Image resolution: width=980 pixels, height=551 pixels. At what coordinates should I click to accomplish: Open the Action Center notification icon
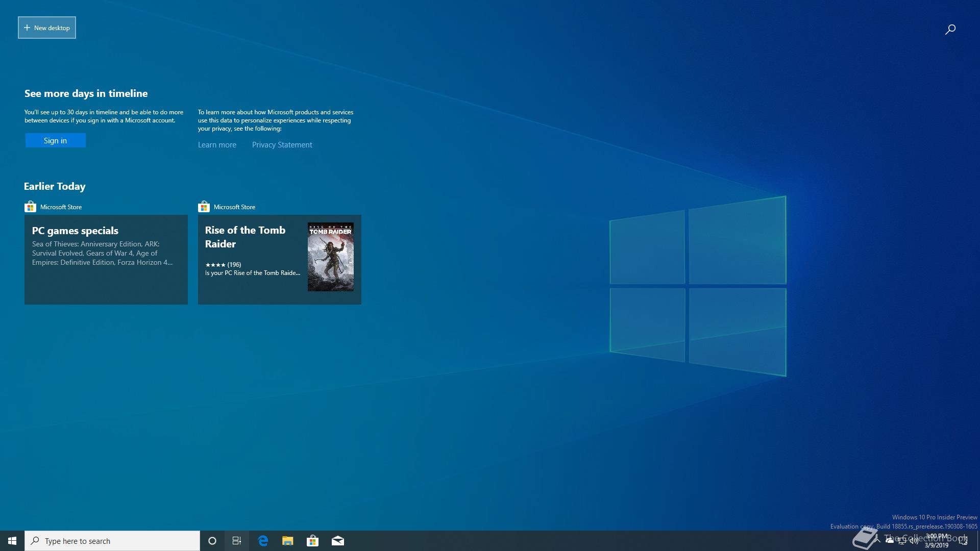click(963, 541)
